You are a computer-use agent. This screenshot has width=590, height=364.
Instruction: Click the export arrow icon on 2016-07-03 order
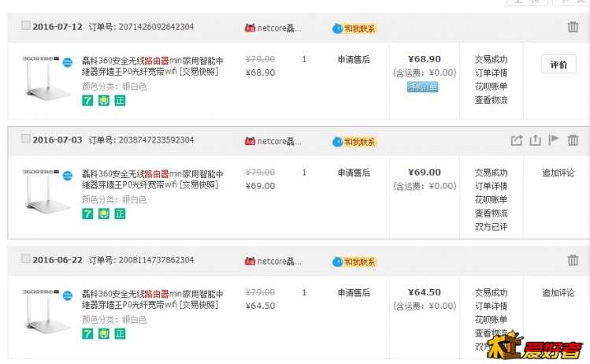tap(517, 140)
